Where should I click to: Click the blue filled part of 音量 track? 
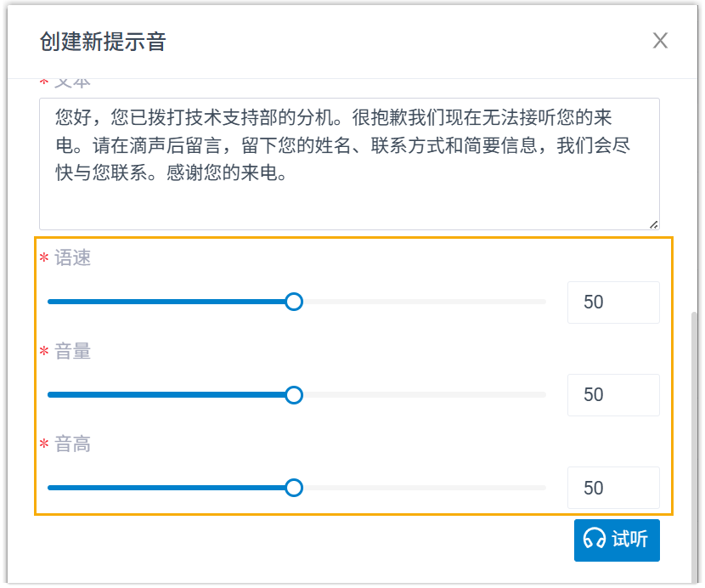click(170, 395)
